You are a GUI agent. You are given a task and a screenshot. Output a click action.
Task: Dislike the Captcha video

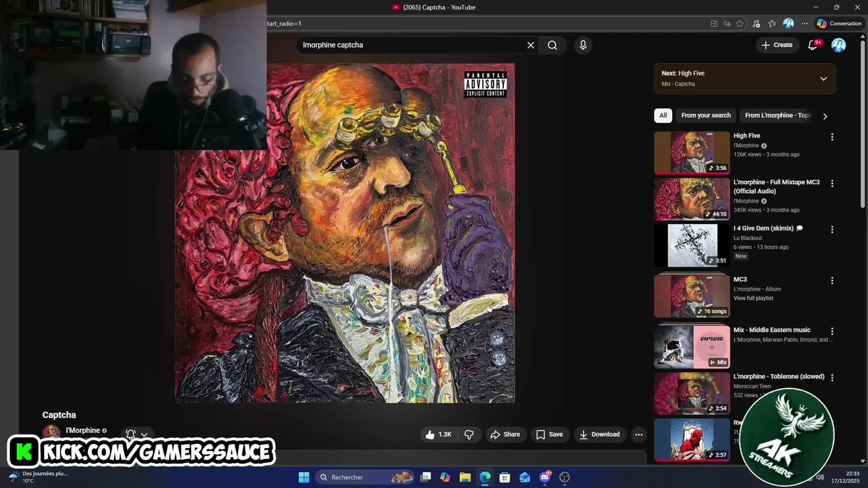point(469,434)
